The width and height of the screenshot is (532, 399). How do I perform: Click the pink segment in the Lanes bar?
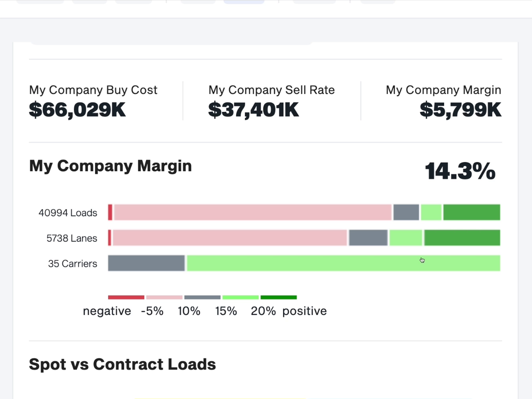pyautogui.click(x=230, y=238)
